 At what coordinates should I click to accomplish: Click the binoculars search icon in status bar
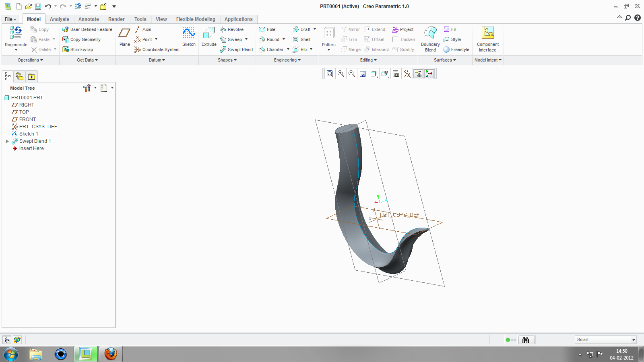526,340
